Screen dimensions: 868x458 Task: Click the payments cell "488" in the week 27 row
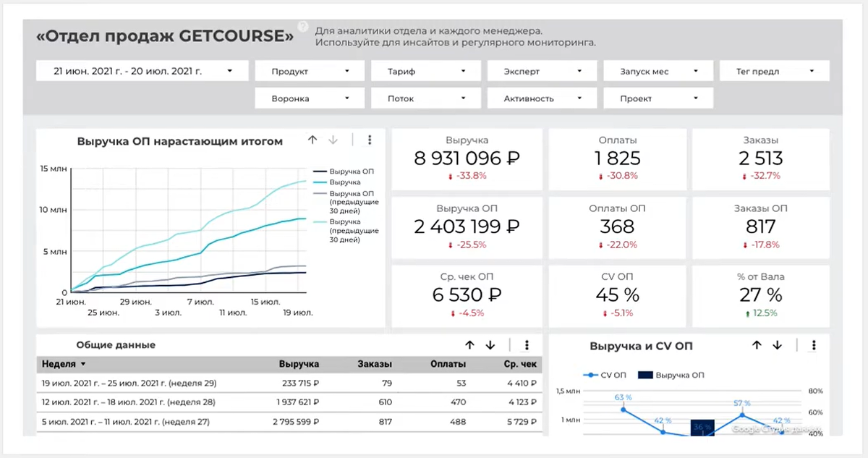(x=458, y=420)
